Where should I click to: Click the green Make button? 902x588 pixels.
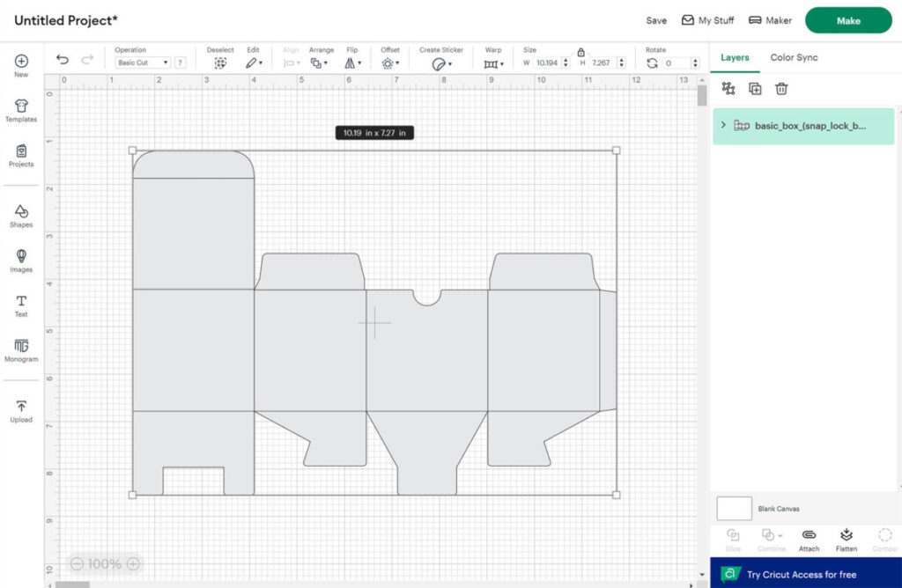click(x=848, y=20)
